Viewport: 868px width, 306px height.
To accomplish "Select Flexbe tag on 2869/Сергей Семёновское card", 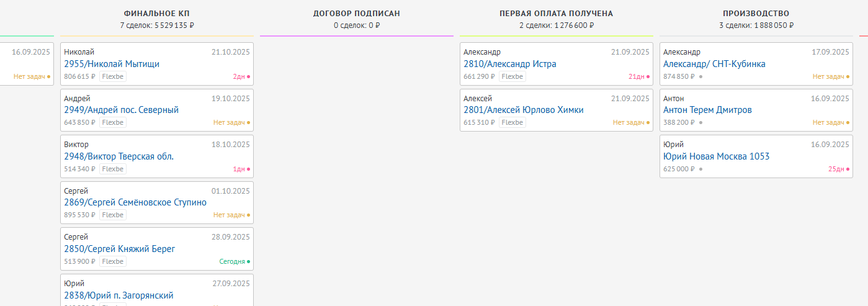I will point(113,215).
